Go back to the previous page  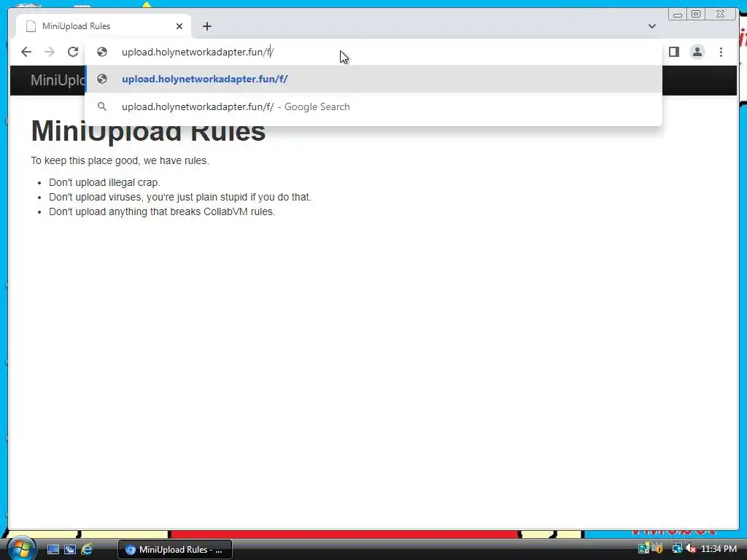click(26, 52)
